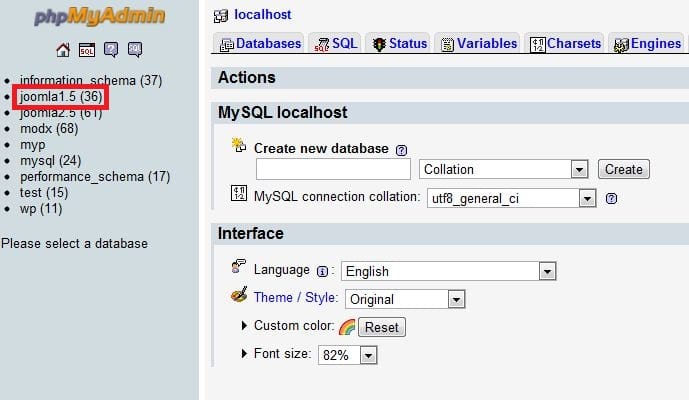Viewport: 689px width, 400px height.
Task: Open the 82% font size dropdown
Action: click(x=348, y=355)
